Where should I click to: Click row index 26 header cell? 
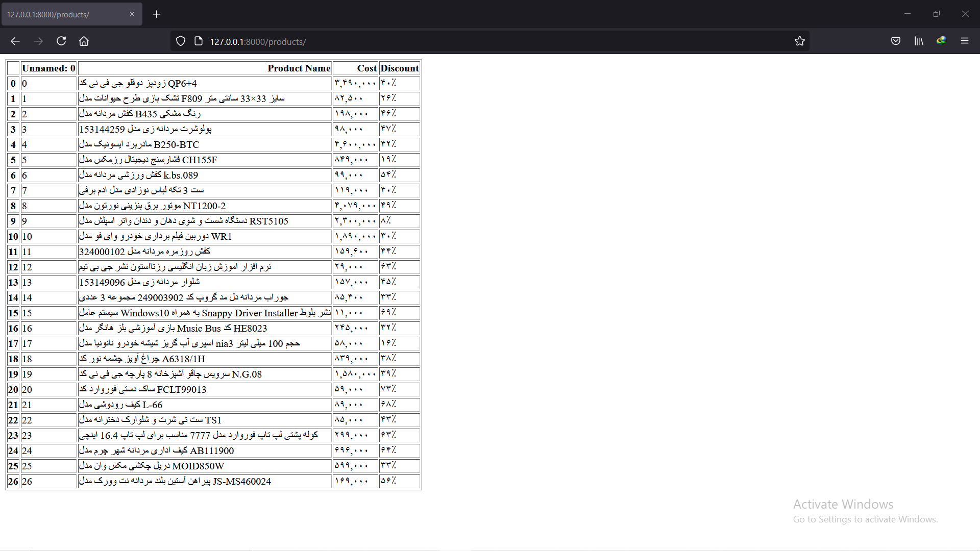13,482
